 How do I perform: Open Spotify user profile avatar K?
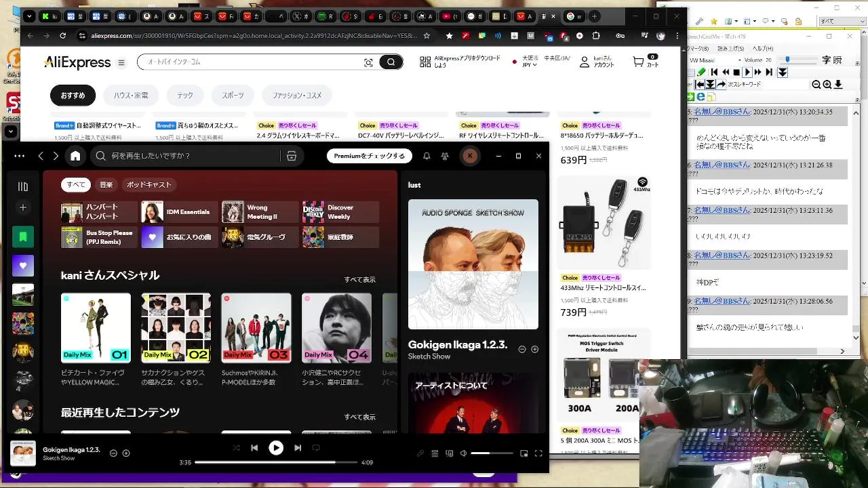click(470, 156)
